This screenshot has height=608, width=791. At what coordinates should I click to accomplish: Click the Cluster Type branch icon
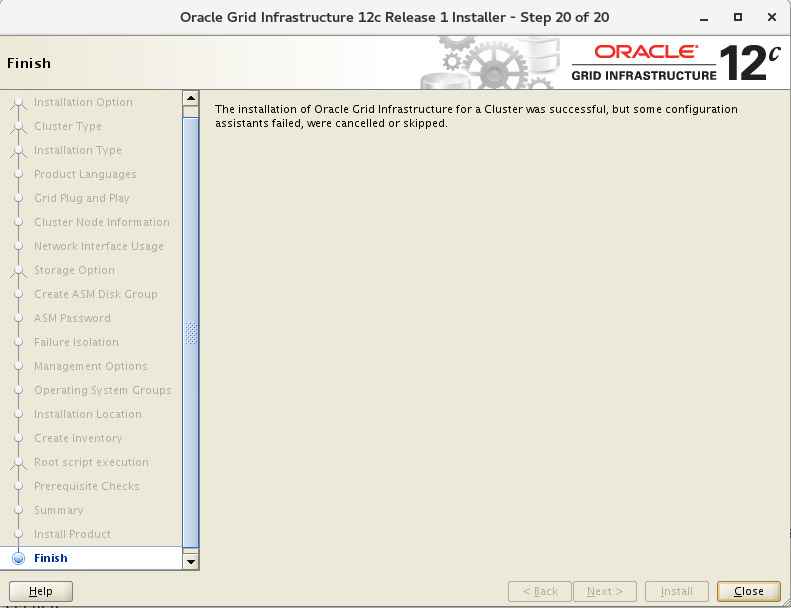(x=19, y=127)
